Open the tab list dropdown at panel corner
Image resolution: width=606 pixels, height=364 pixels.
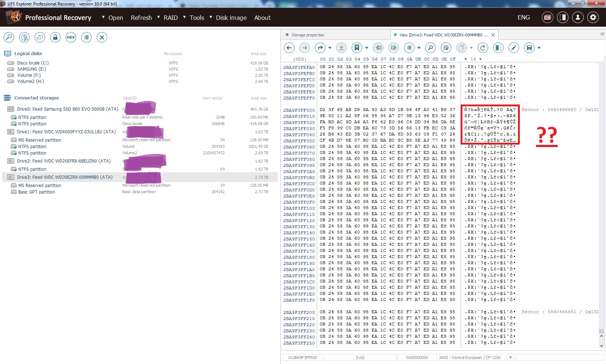tap(602, 35)
